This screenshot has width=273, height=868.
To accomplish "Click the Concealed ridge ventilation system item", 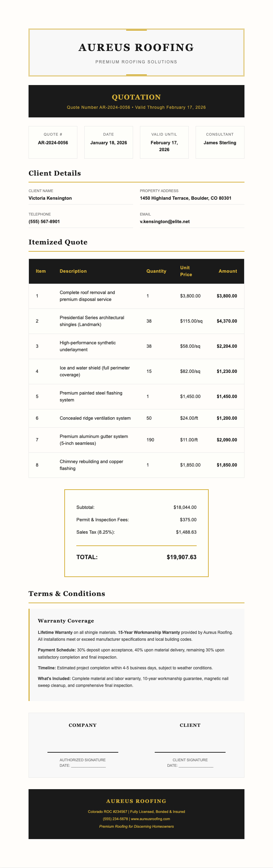I will point(95,418).
